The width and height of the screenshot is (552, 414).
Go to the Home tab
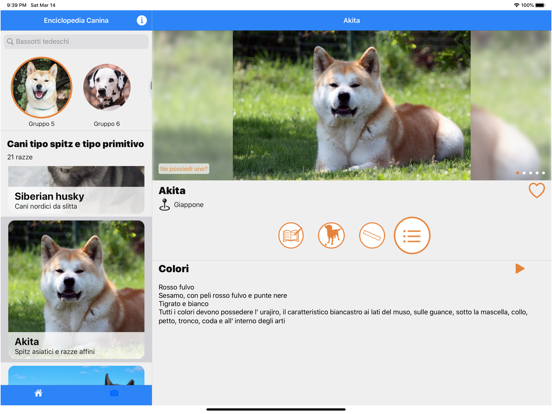click(x=38, y=393)
